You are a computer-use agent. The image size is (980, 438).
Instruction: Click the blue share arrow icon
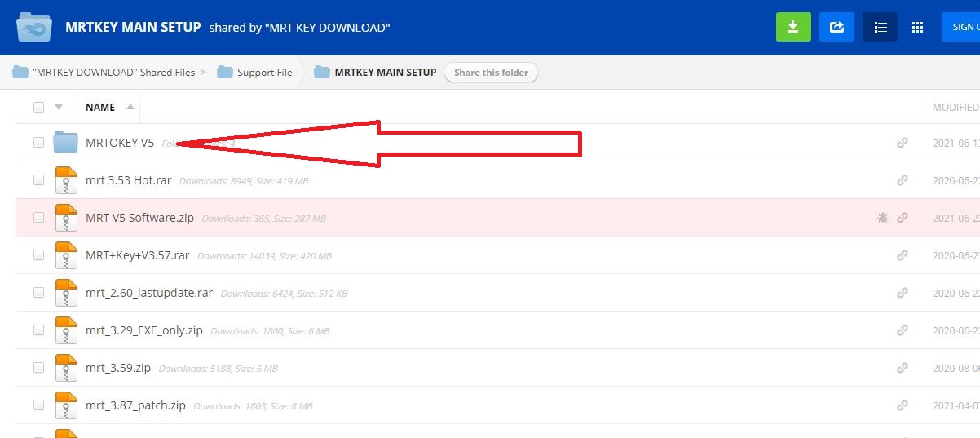click(x=836, y=27)
